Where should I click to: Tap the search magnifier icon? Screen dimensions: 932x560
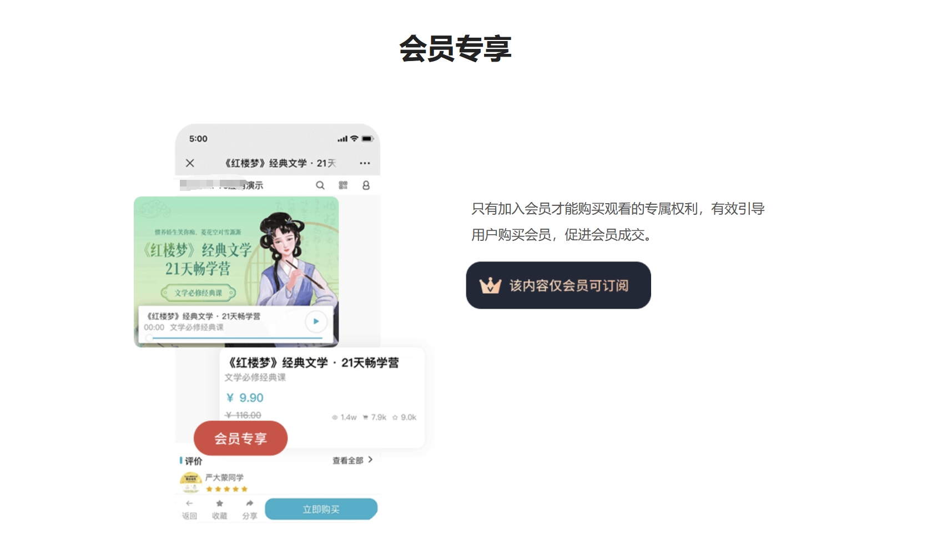[x=320, y=185]
